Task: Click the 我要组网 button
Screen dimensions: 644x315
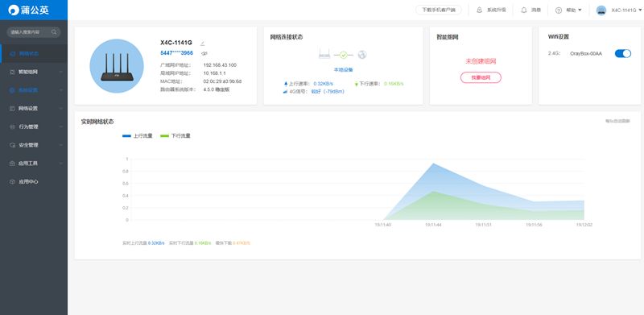Action: (481, 77)
